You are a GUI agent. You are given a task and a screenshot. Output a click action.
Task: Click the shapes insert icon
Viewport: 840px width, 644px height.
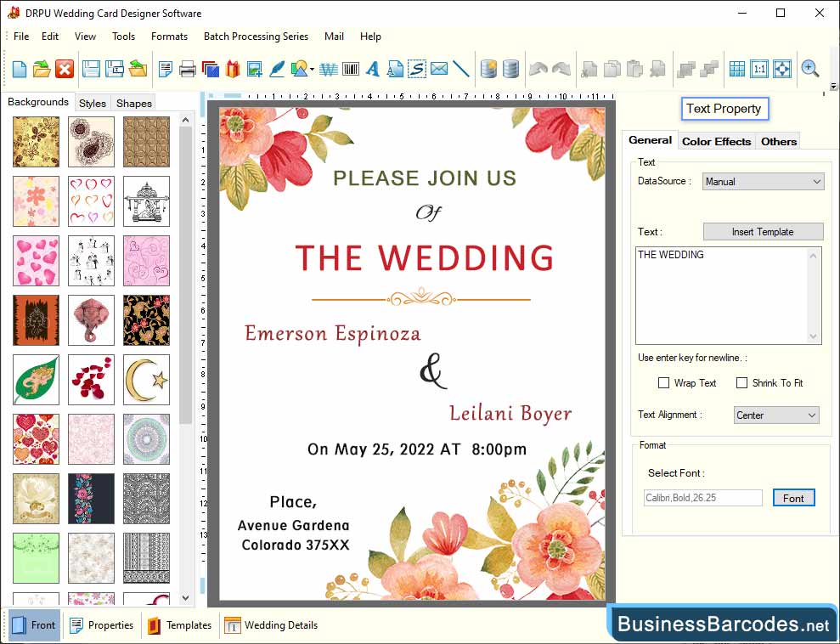[300, 69]
